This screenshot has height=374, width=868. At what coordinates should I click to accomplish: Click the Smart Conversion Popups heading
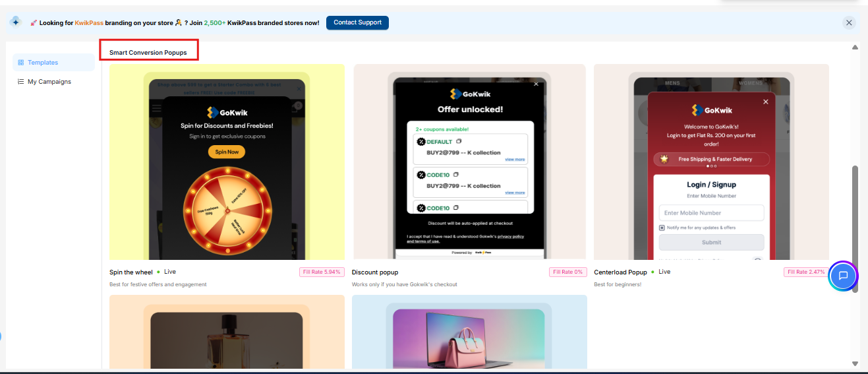click(148, 52)
